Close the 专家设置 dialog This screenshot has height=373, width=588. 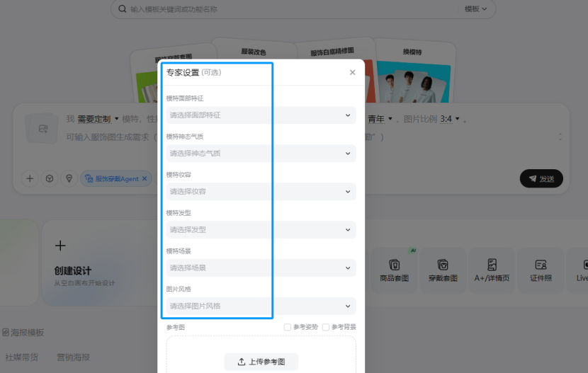click(353, 72)
